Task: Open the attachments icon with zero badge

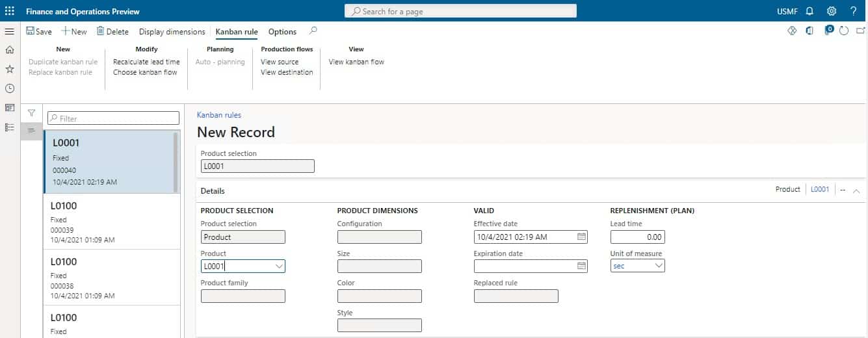Action: (x=828, y=30)
